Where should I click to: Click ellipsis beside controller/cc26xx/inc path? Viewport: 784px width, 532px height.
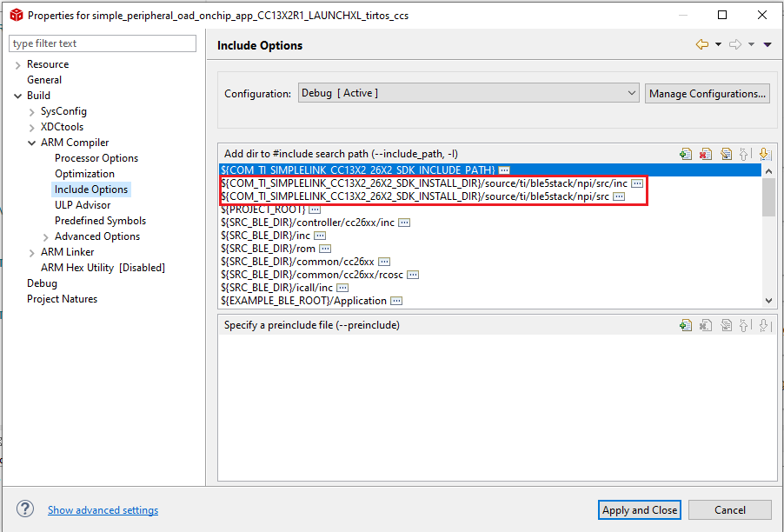[x=404, y=223]
